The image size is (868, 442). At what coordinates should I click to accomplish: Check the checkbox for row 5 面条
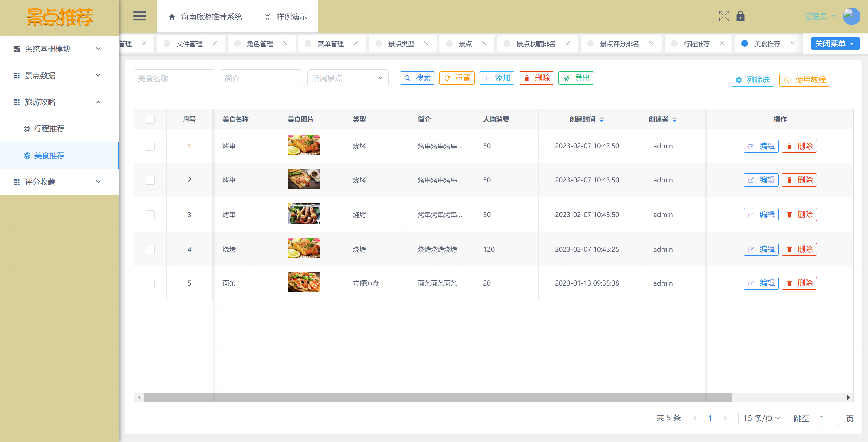point(150,283)
